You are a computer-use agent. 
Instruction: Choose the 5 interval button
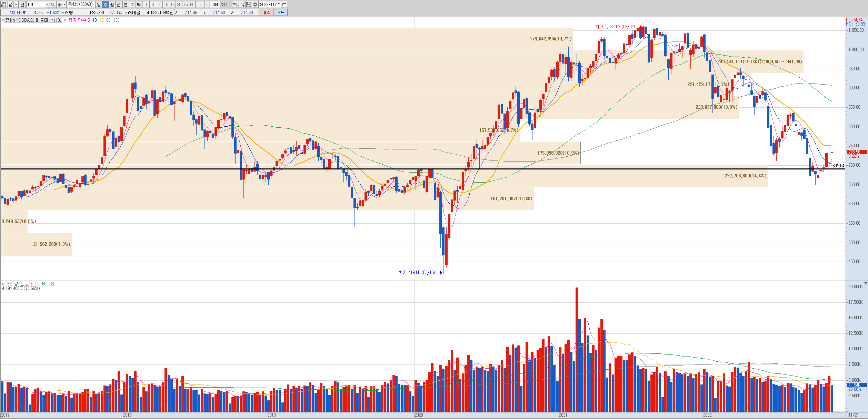[x=159, y=4]
